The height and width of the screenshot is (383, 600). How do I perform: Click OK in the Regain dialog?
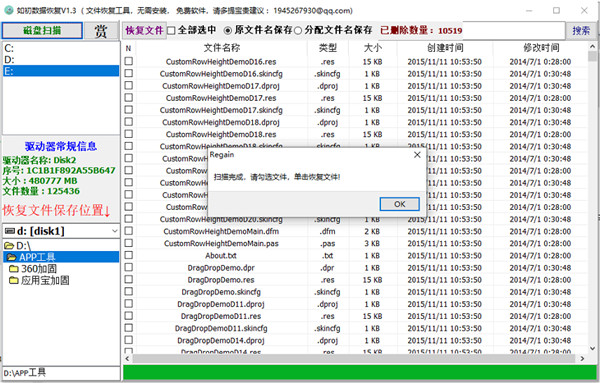click(399, 204)
